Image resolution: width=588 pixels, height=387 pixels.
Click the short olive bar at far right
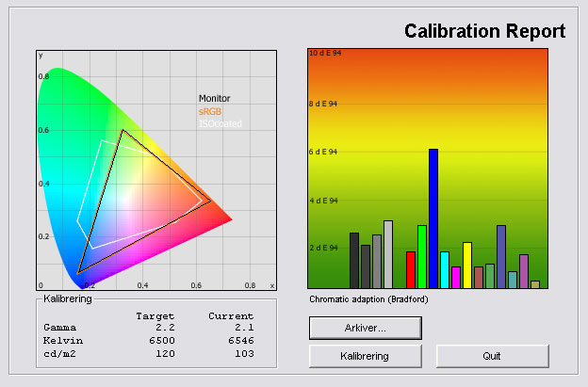[535, 283]
